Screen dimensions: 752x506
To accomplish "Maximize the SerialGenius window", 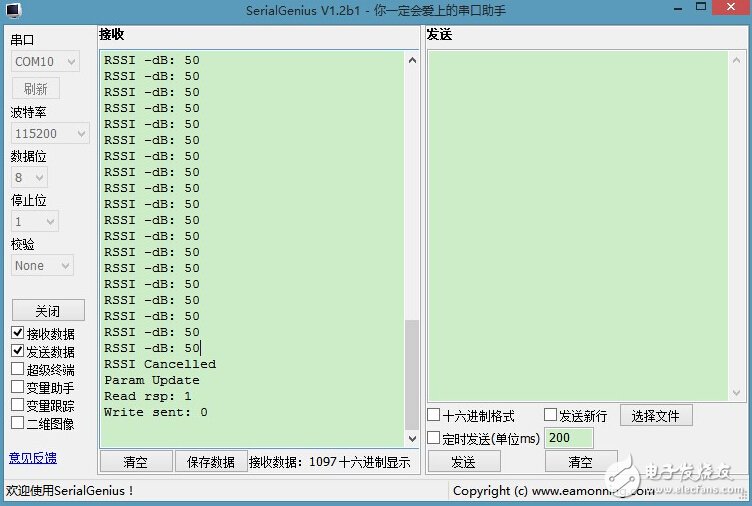I will pyautogui.click(x=701, y=7).
